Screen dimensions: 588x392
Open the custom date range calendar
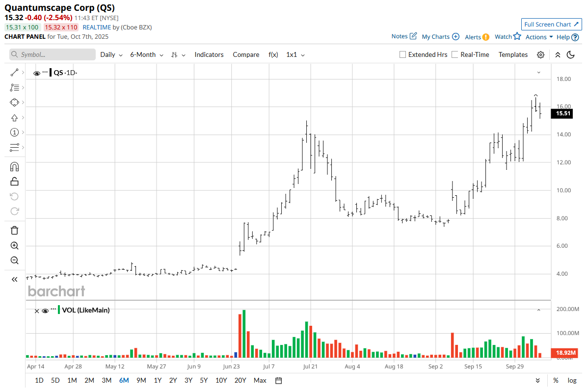(279, 380)
